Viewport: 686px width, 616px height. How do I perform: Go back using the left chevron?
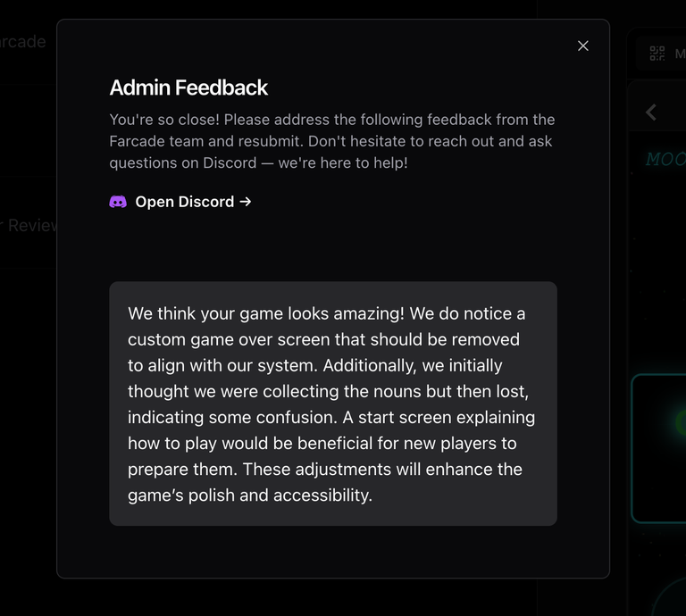[x=651, y=112]
